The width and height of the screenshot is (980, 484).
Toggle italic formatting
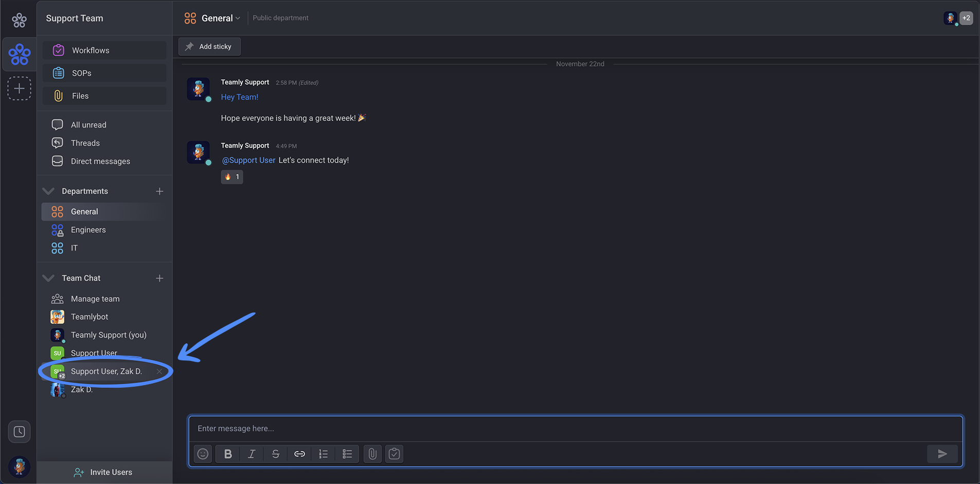tap(252, 454)
